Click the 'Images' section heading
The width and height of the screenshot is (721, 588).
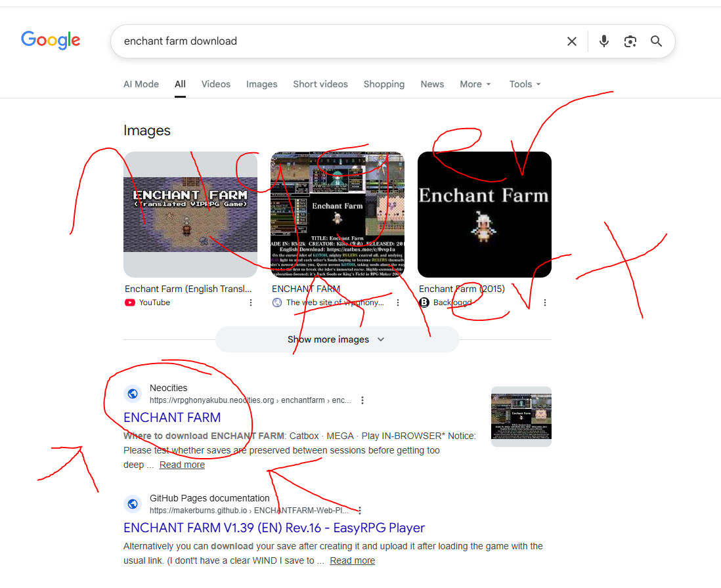tap(146, 131)
